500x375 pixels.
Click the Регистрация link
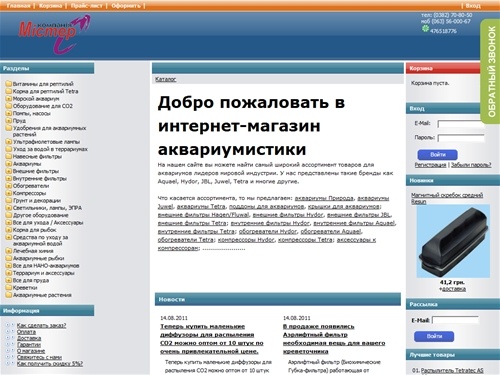(x=430, y=165)
